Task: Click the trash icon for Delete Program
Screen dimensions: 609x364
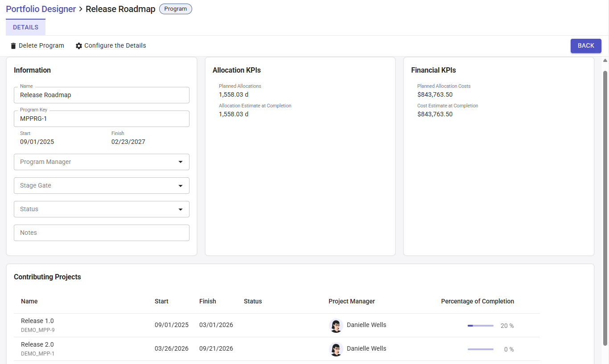Action: (x=13, y=46)
